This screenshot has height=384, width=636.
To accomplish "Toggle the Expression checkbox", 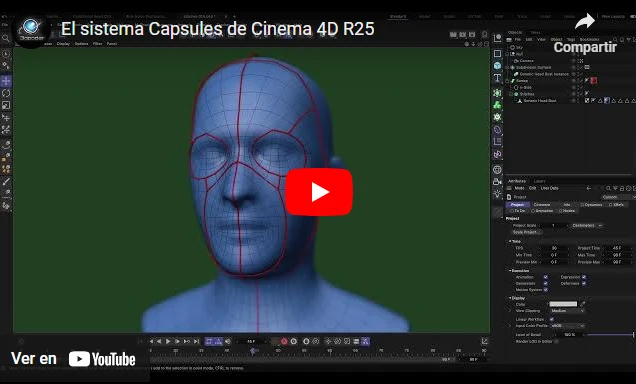I will [584, 277].
